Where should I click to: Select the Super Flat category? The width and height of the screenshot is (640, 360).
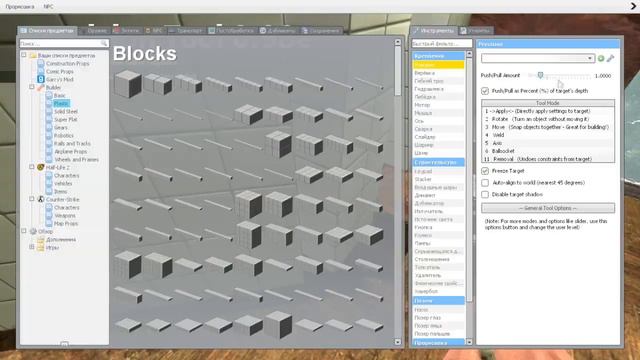point(66,120)
